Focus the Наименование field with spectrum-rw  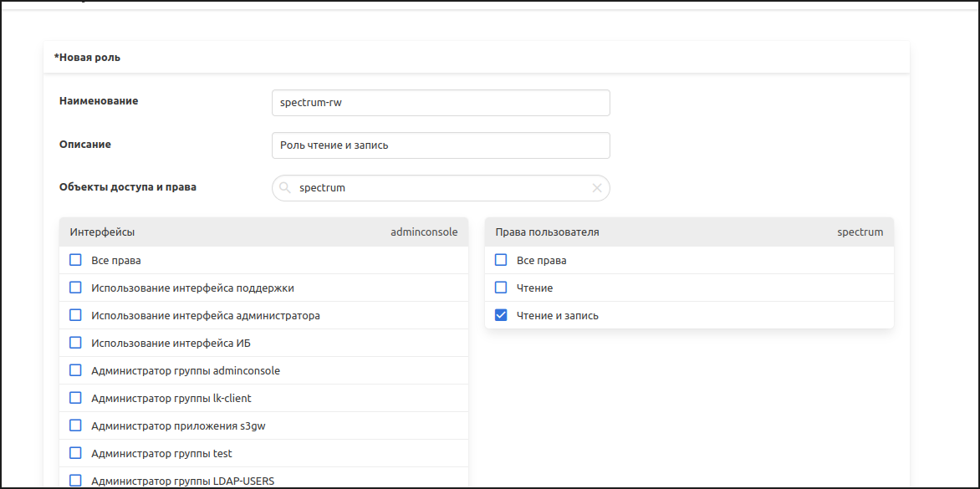441,103
